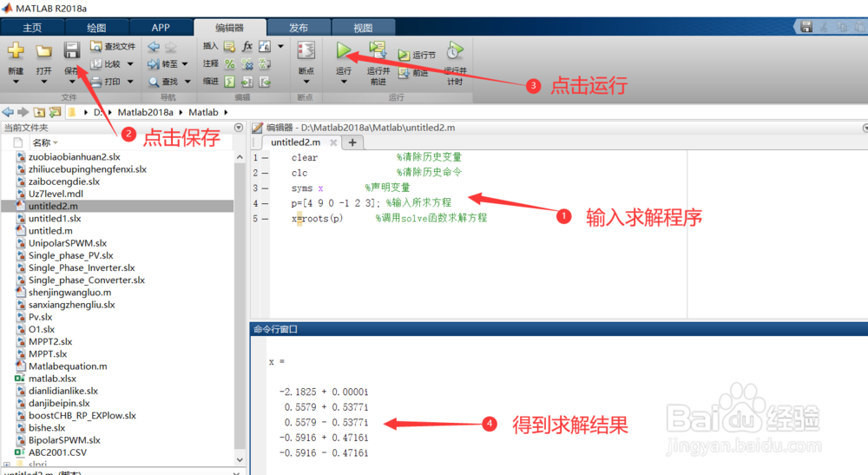Image resolution: width=868 pixels, height=475 pixels.
Task: Click the Go To (转至) icon
Action: coord(154,64)
